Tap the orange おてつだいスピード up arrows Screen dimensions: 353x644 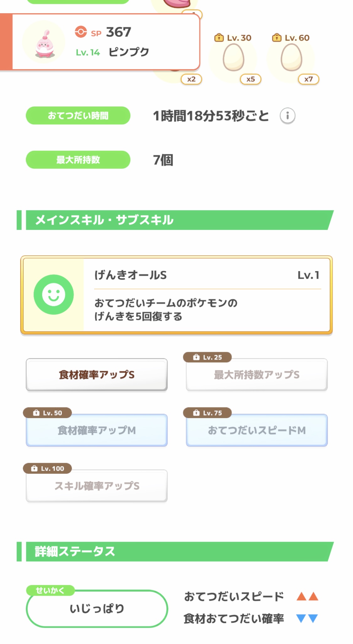pyautogui.click(x=308, y=596)
